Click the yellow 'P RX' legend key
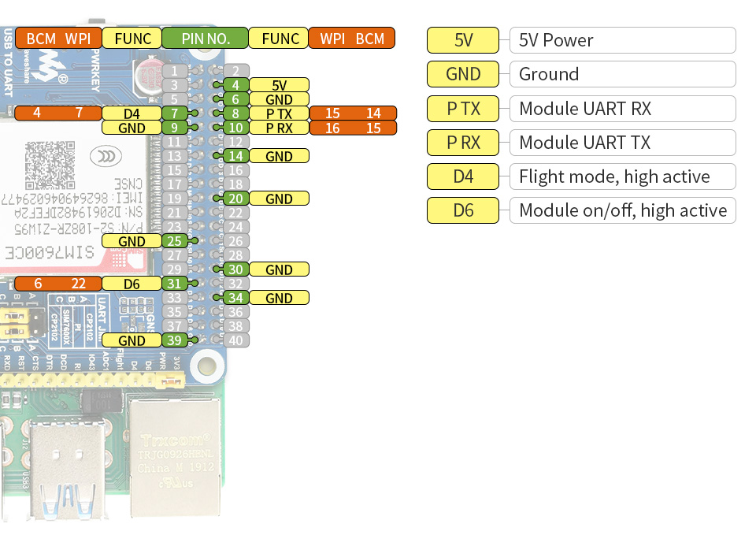The width and height of the screenshot is (756, 546). pyautogui.click(x=463, y=143)
